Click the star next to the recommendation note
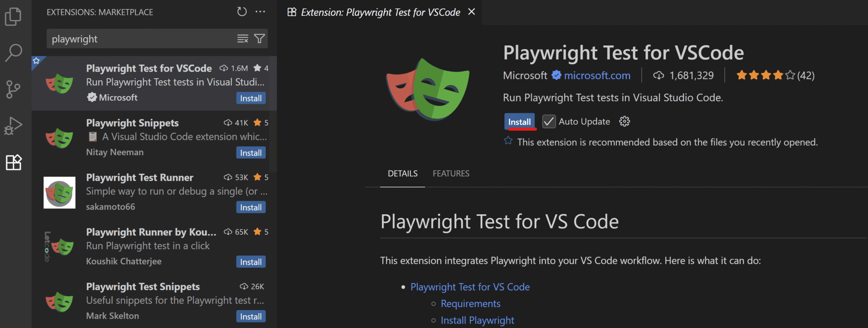The width and height of the screenshot is (868, 328). click(x=508, y=141)
